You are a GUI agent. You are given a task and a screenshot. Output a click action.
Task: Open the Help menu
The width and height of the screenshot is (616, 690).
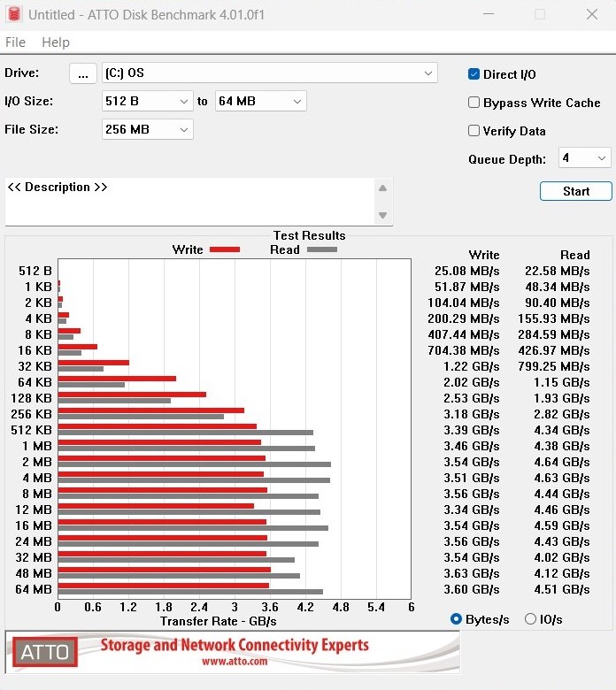[x=56, y=42]
